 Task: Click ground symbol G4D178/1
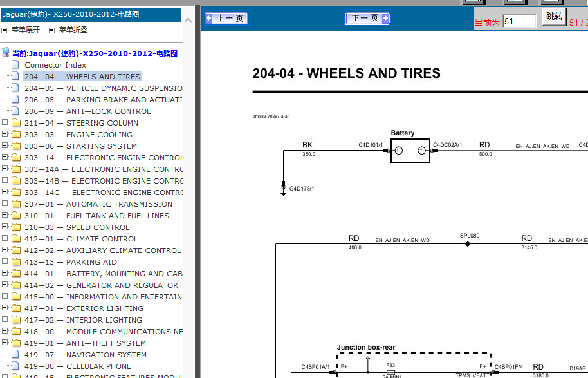[x=284, y=189]
